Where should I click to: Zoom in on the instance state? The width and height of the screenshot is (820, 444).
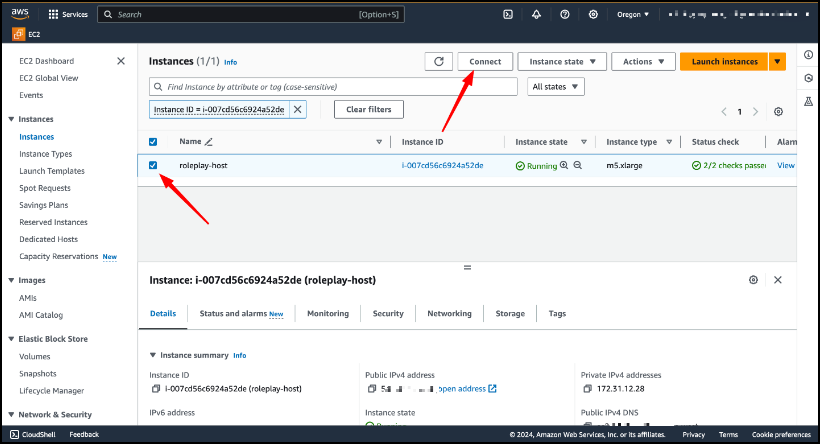pos(564,165)
